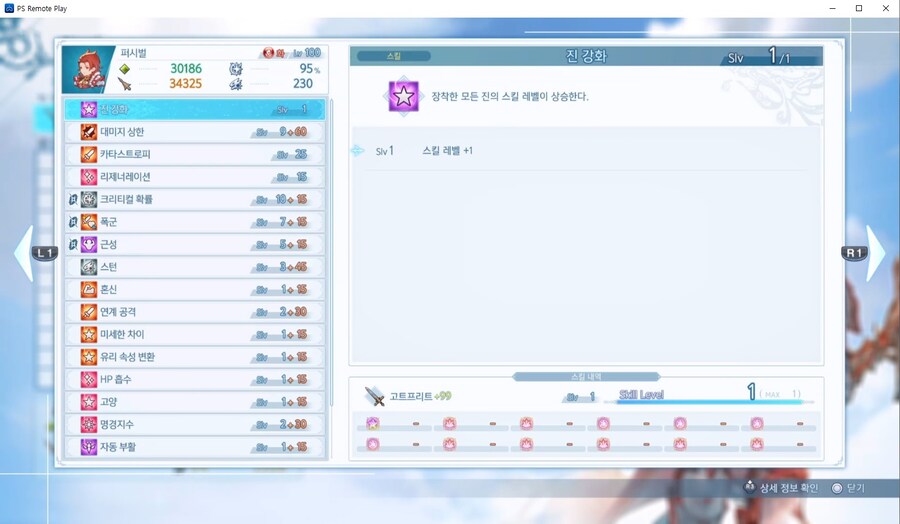Click the 고트프리트 sword weapon icon
The height and width of the screenshot is (524, 900).
point(374,396)
